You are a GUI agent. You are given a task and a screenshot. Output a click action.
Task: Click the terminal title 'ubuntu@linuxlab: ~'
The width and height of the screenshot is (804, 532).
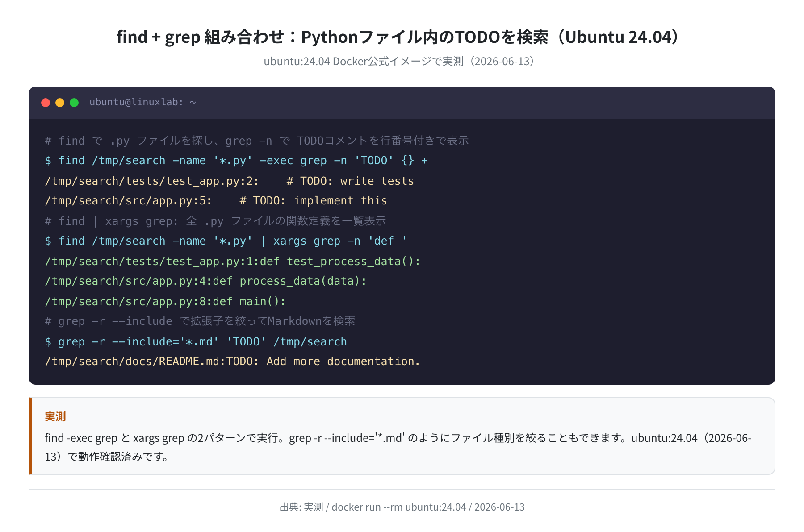(x=143, y=102)
